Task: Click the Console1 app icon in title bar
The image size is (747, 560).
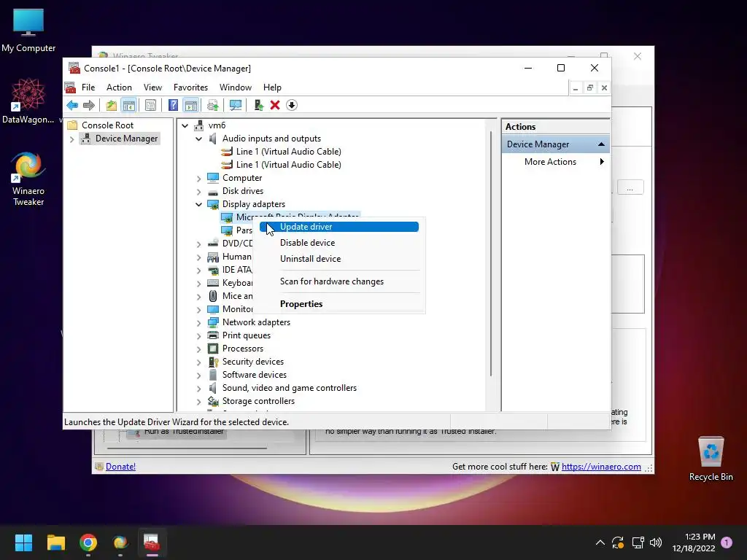Action: point(74,68)
